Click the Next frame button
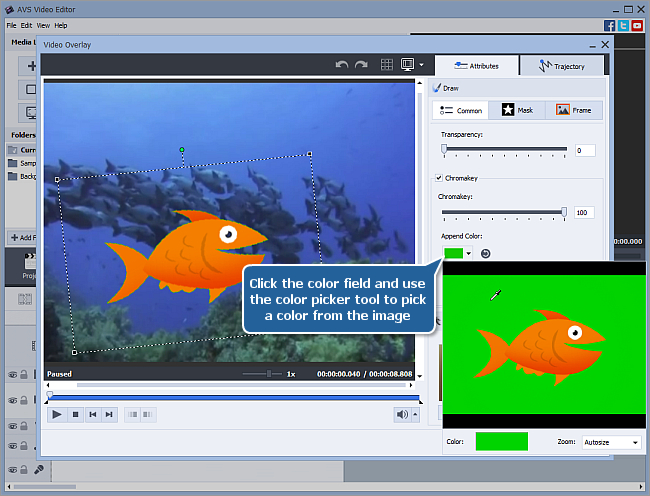This screenshot has height=496, width=650. 109,414
